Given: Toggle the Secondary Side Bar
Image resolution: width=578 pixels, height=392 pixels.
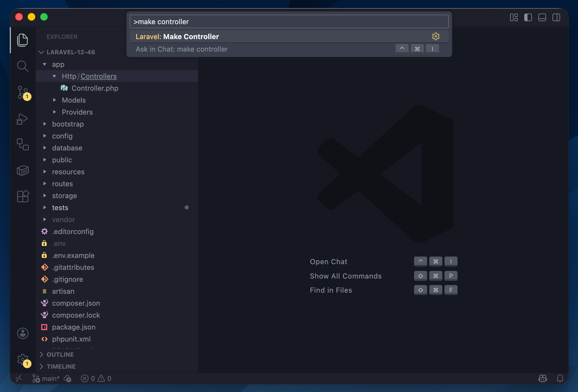Looking at the screenshot, I should point(556,17).
